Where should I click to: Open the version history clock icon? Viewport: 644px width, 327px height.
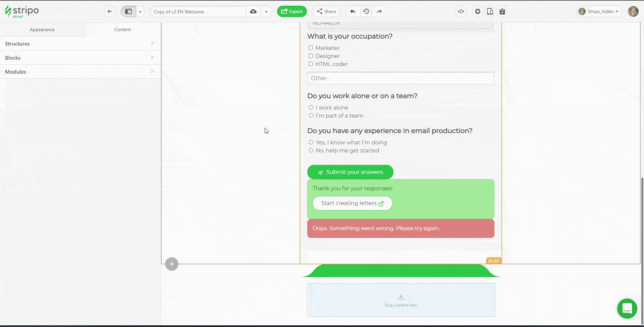[x=366, y=11]
